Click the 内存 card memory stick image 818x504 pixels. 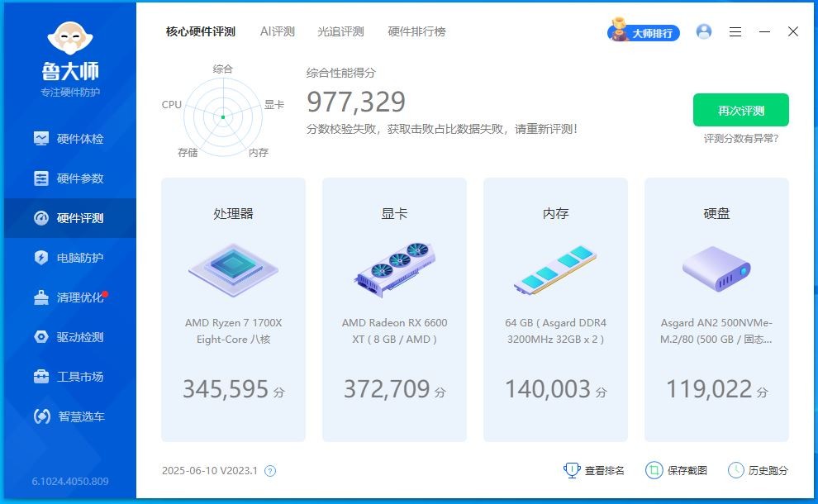coord(555,269)
